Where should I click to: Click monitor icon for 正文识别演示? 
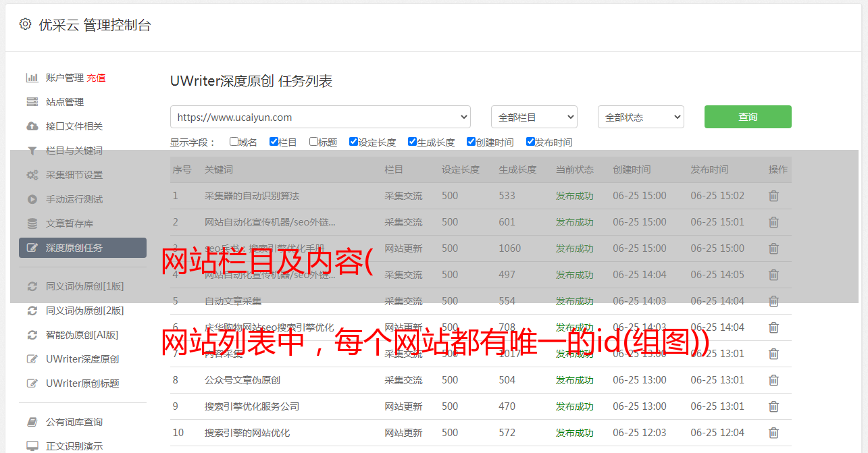coord(32,446)
